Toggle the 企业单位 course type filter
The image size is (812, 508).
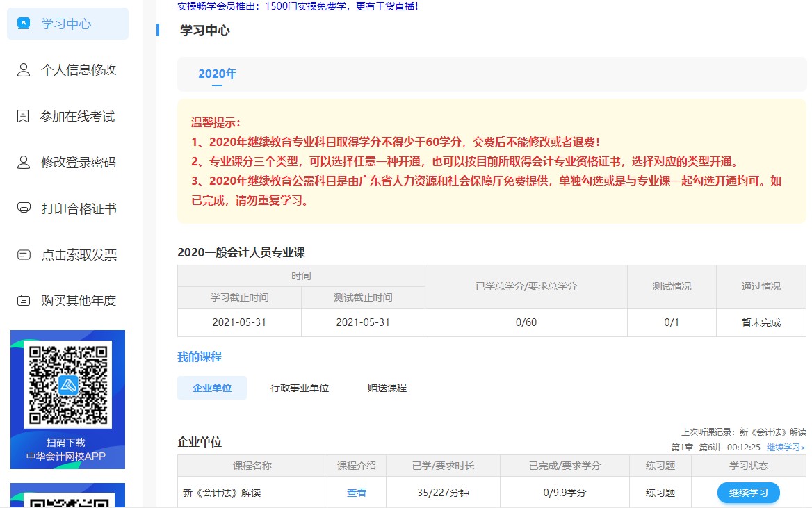212,387
